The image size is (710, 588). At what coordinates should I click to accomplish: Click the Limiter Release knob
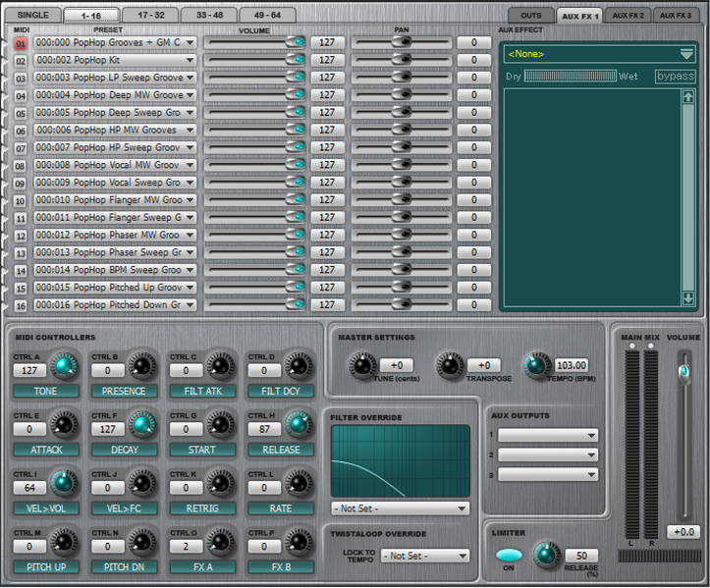tap(547, 555)
